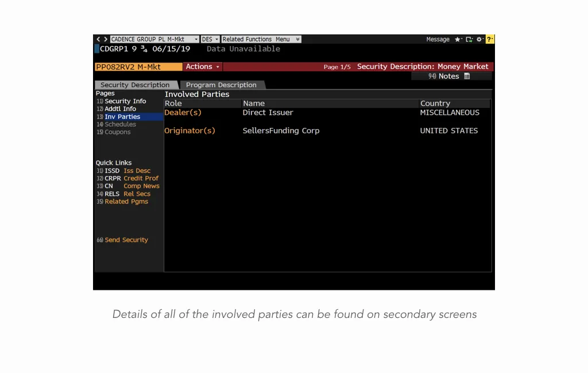Click the MISCELLANEOUS country cell
Viewport: 588px width, 373px height.
[x=450, y=112]
